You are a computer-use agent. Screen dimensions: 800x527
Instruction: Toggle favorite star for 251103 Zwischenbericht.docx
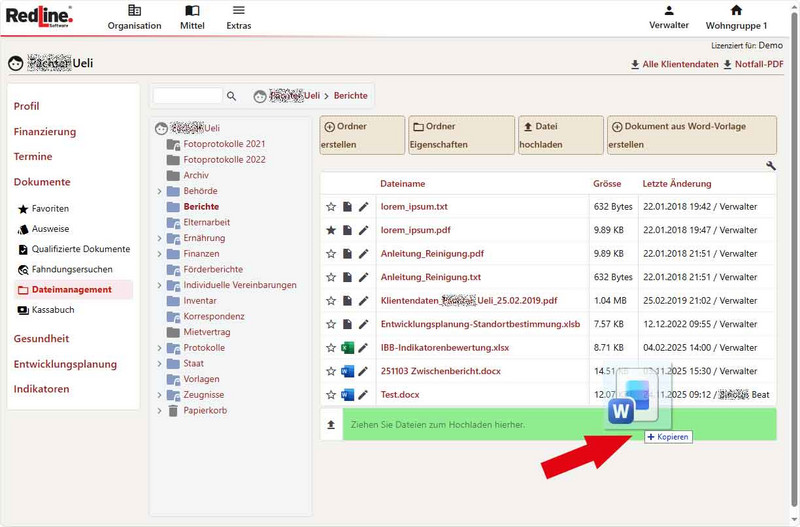click(x=331, y=372)
